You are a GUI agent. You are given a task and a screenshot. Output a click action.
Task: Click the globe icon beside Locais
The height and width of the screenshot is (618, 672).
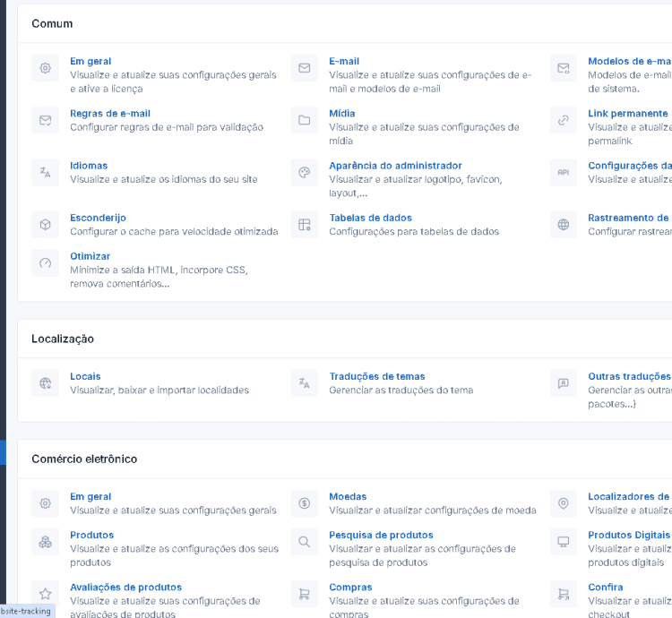pyautogui.click(x=45, y=383)
